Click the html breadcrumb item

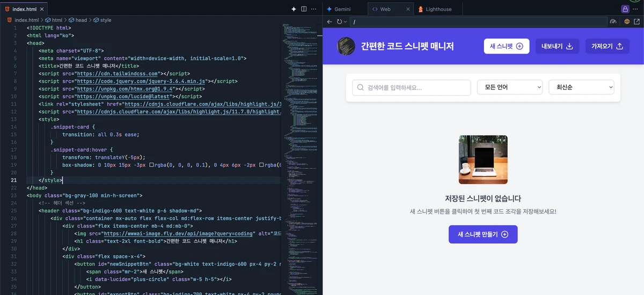click(53, 20)
